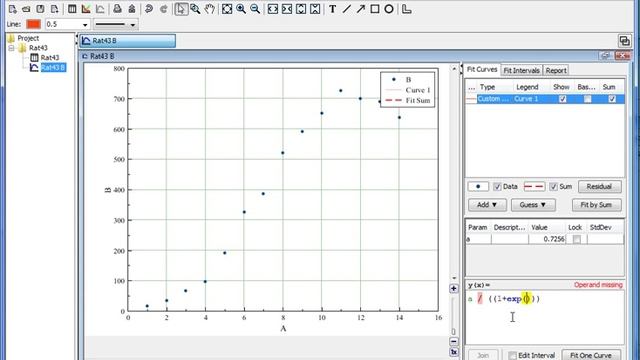Click in the y(x) formula editor

(544, 317)
